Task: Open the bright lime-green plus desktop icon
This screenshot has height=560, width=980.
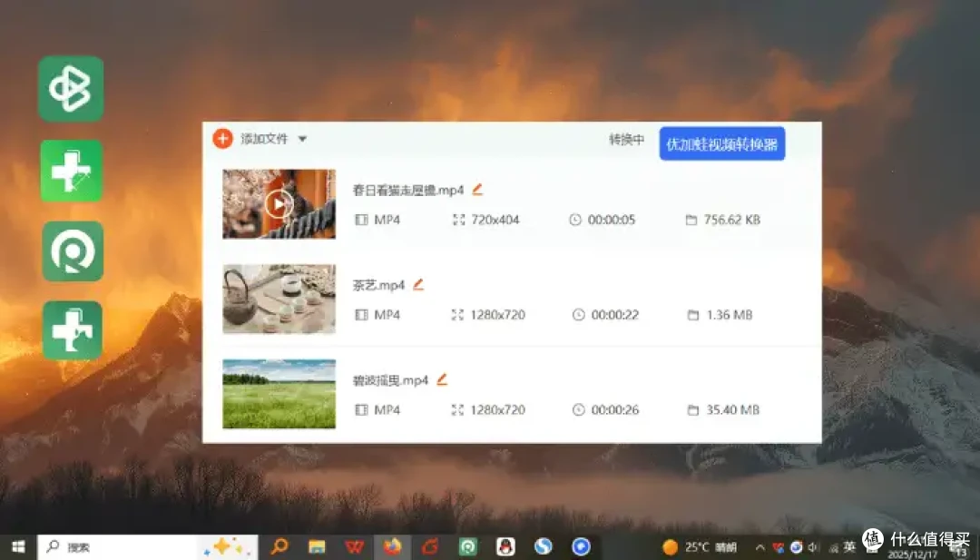Action: click(72, 171)
